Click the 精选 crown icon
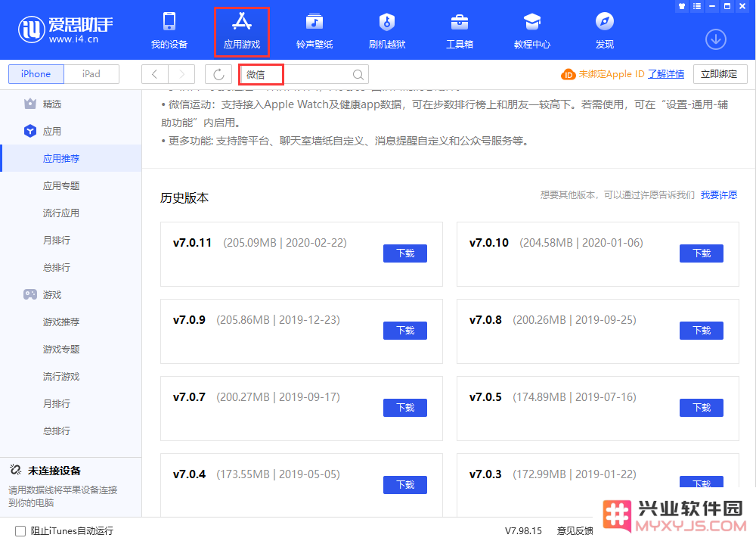 30,104
